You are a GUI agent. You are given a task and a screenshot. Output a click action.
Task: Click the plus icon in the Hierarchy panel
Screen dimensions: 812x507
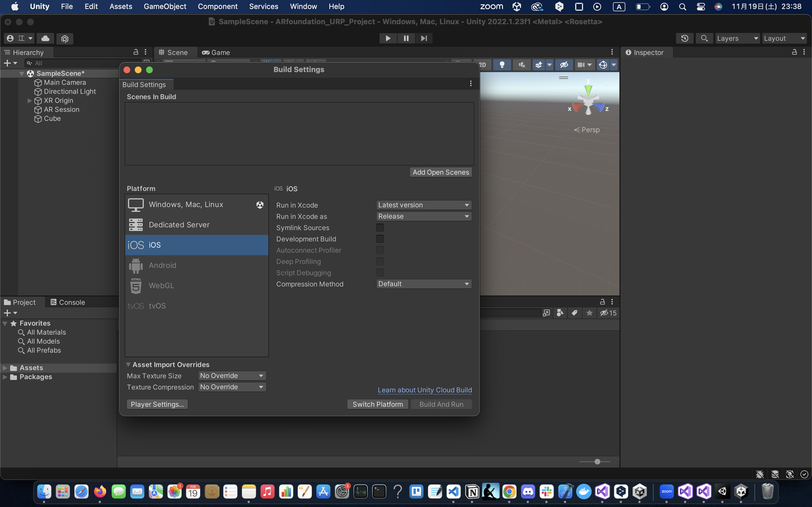click(x=7, y=63)
